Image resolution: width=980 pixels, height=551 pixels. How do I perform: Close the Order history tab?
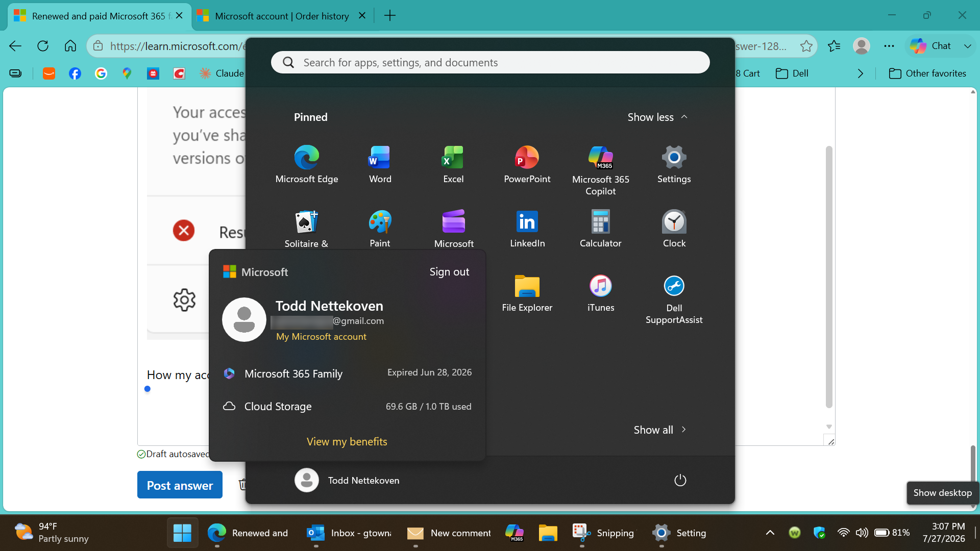click(x=362, y=16)
